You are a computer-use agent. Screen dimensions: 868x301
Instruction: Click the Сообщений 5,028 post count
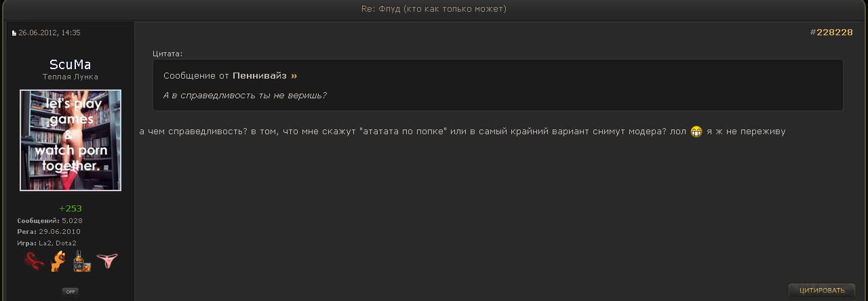coord(50,221)
